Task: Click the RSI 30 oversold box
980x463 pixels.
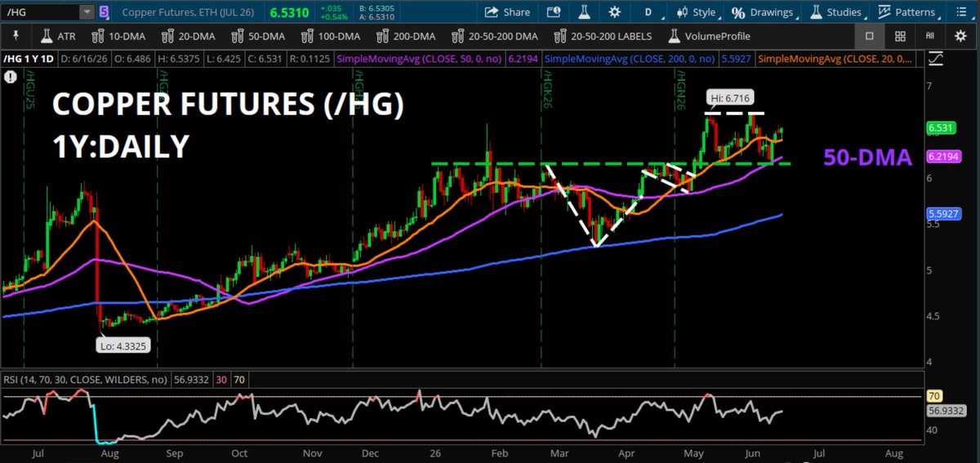Action: [x=220, y=380]
